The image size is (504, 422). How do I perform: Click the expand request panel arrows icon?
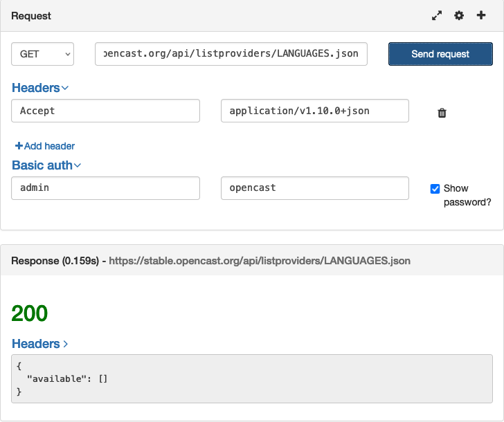click(x=437, y=15)
